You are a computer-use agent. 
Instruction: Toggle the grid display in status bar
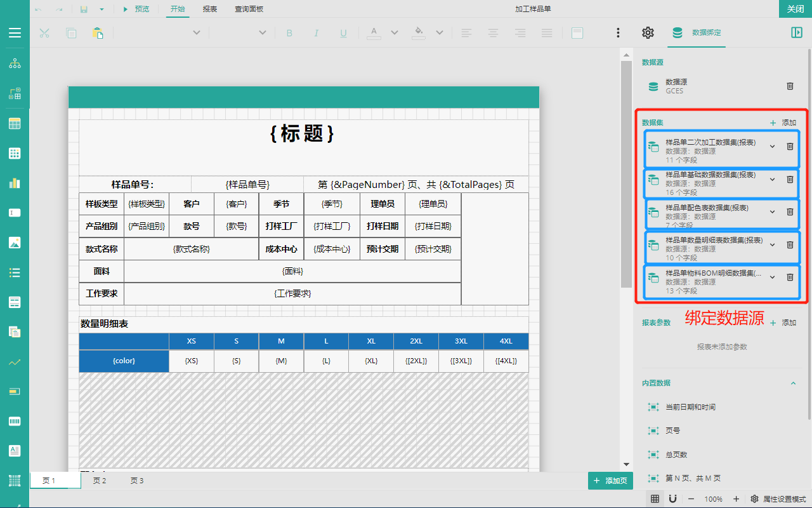click(x=655, y=499)
